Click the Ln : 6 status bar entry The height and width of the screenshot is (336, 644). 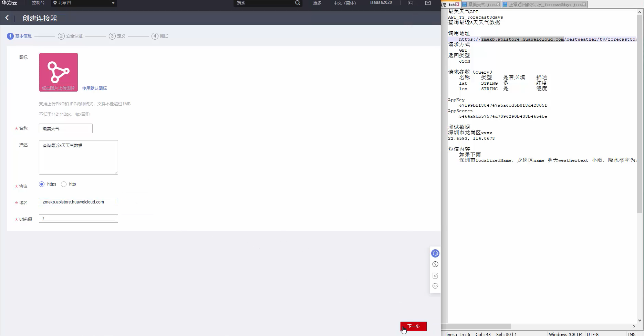pyautogui.click(x=465, y=334)
